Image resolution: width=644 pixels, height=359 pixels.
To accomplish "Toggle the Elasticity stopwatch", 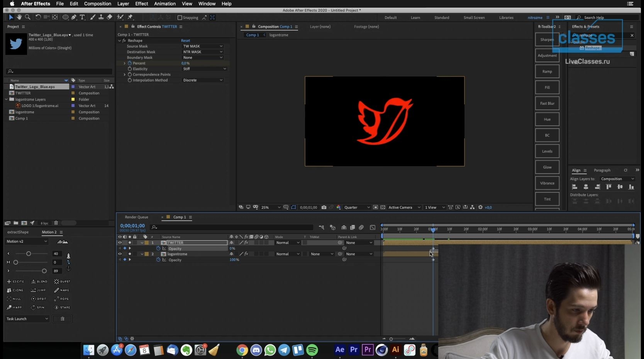I will click(130, 69).
